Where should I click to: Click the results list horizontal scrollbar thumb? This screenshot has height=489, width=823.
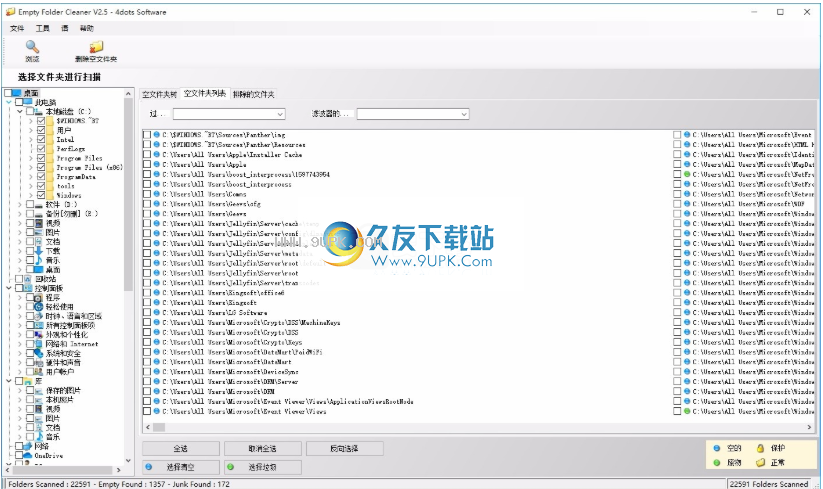(159, 427)
